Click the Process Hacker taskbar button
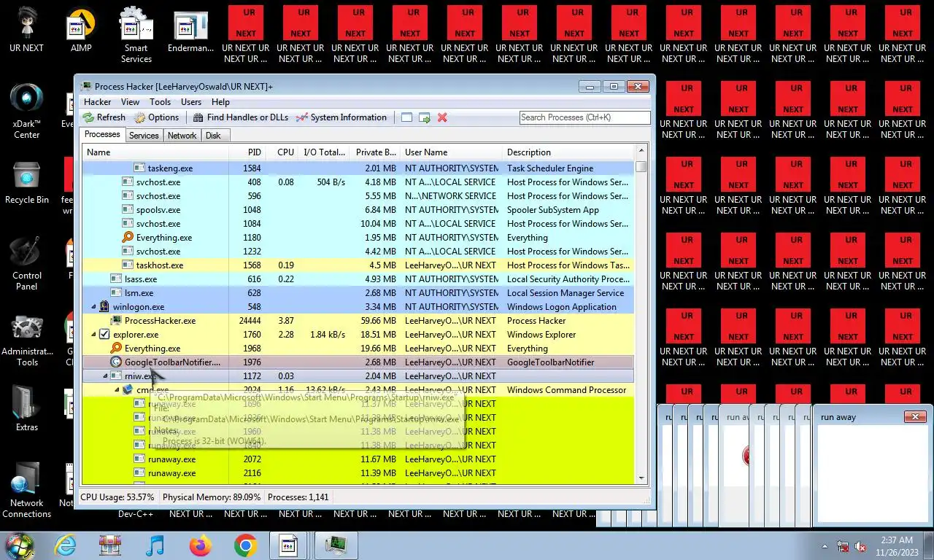This screenshot has height=560, width=934. [x=336, y=545]
